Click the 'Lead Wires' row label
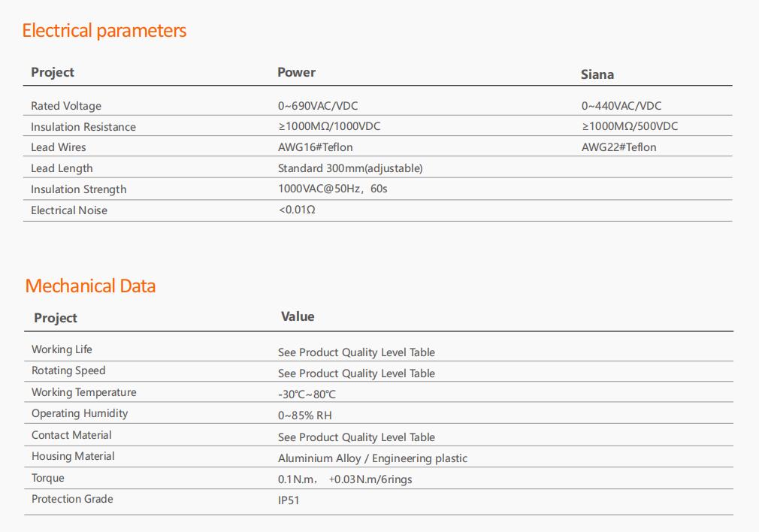This screenshot has width=759, height=532. coord(58,147)
